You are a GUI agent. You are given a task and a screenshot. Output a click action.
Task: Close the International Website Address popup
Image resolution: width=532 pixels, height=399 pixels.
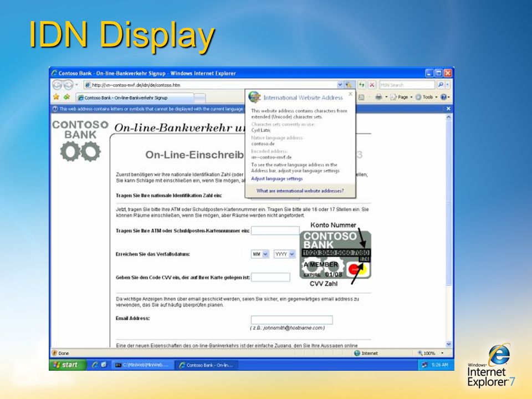point(350,94)
